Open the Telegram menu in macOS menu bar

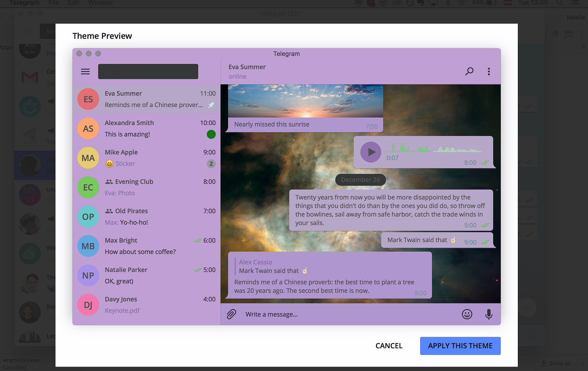pyautogui.click(x=24, y=3)
